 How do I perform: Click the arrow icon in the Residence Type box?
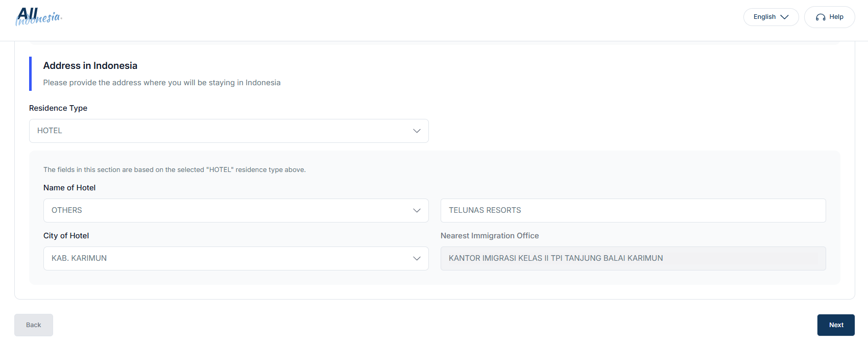pyautogui.click(x=417, y=131)
